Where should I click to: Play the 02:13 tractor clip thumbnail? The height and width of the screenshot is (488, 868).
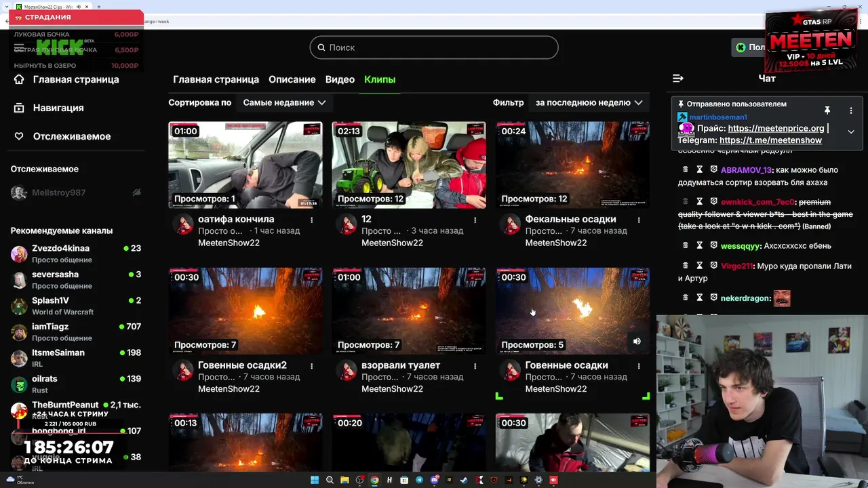[x=409, y=165]
